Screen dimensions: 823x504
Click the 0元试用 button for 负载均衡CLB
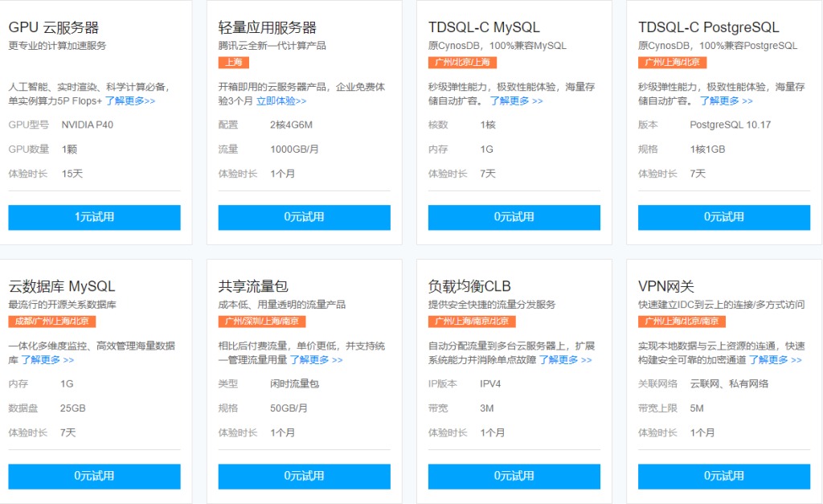pyautogui.click(x=513, y=477)
